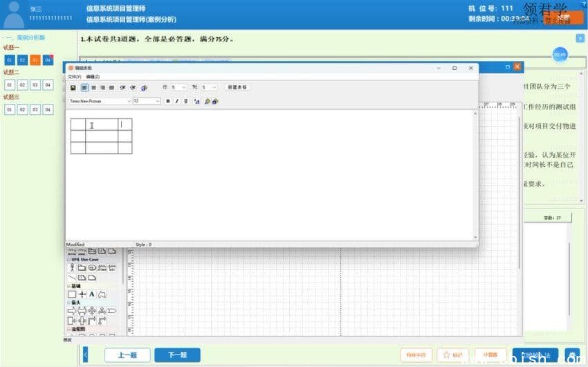The image size is (588, 367).
Task: Open the row count dropdown
Action: [x=183, y=88]
